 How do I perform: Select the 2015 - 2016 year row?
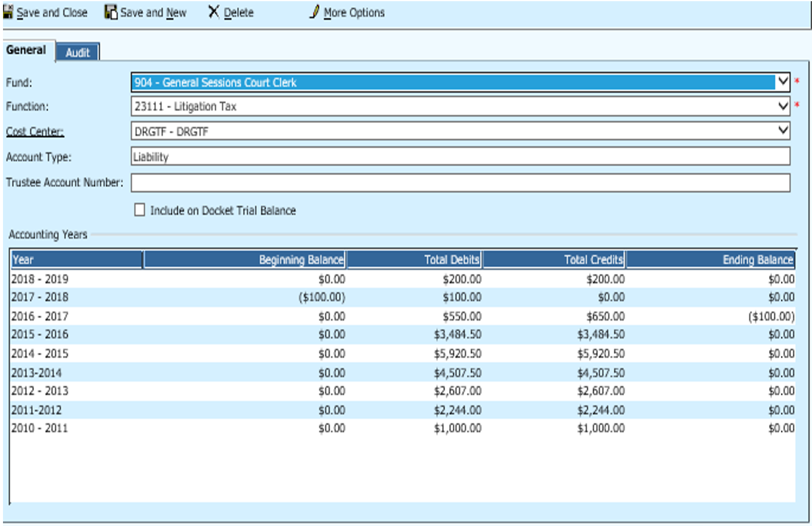tap(403, 334)
